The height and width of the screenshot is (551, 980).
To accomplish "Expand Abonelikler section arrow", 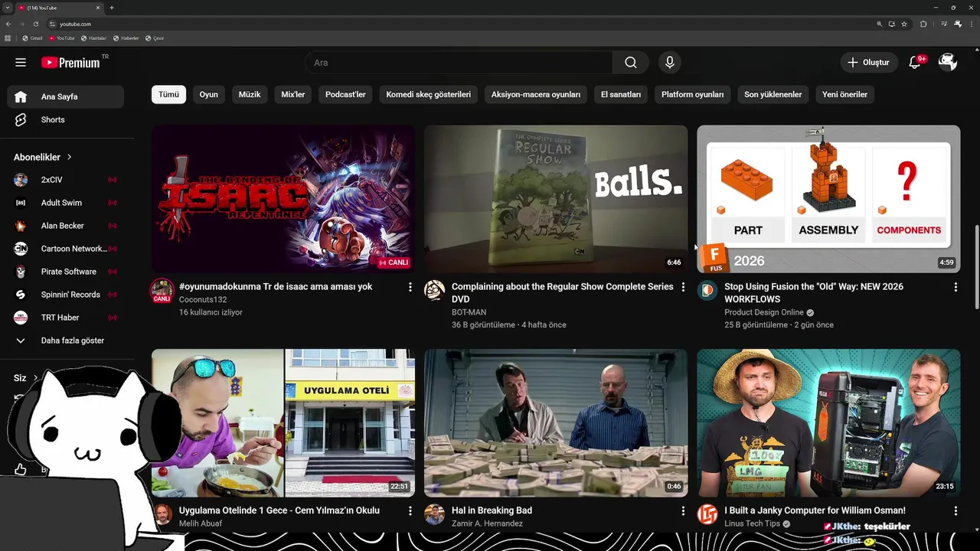I will (69, 157).
